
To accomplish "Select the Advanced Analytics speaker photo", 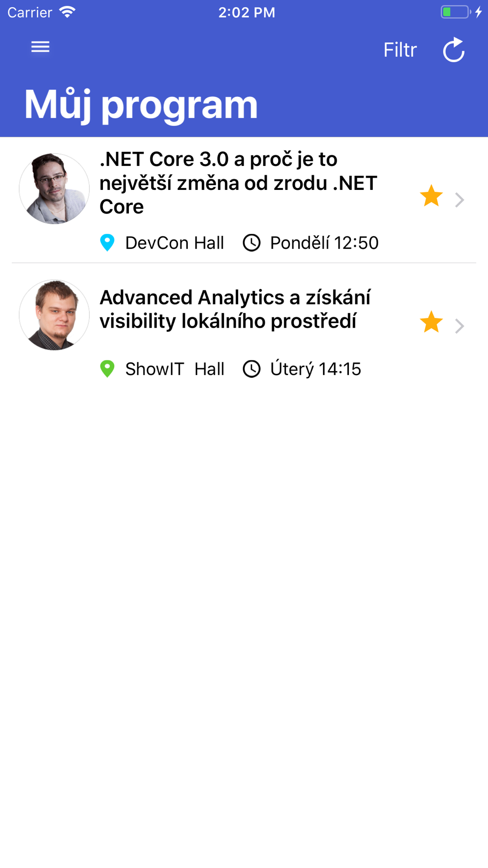I will click(x=54, y=315).
